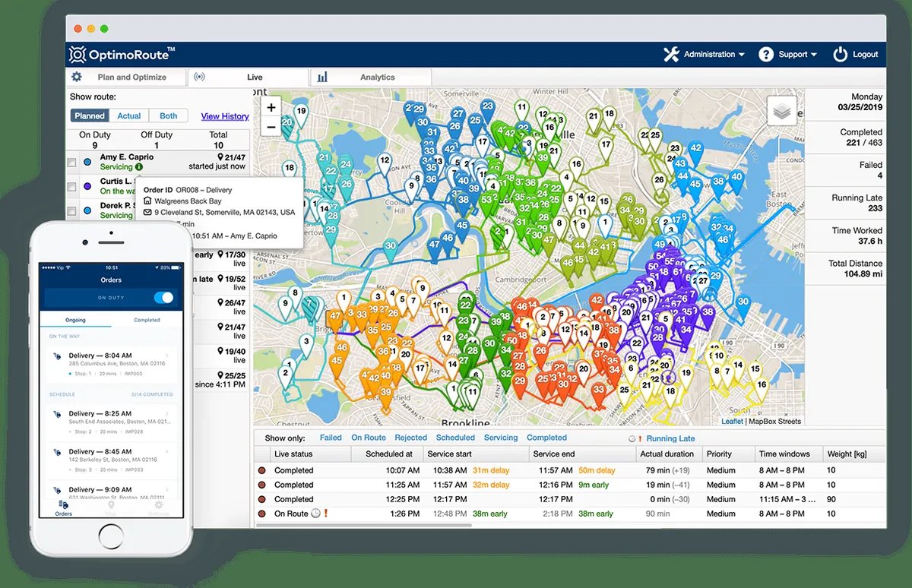This screenshot has height=588, width=912.
Task: Filter orders by Rejected
Action: pos(411,438)
